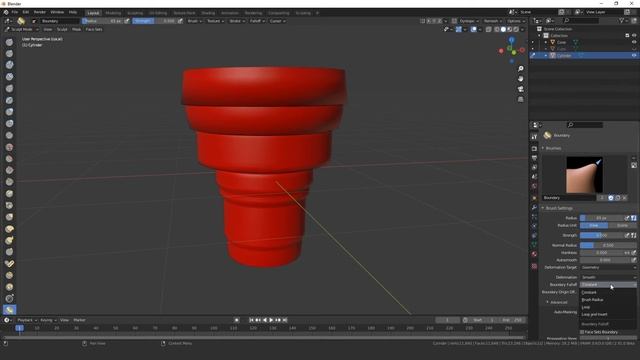
Task: Click the viewport pan hand gizmo
Action: click(520, 79)
